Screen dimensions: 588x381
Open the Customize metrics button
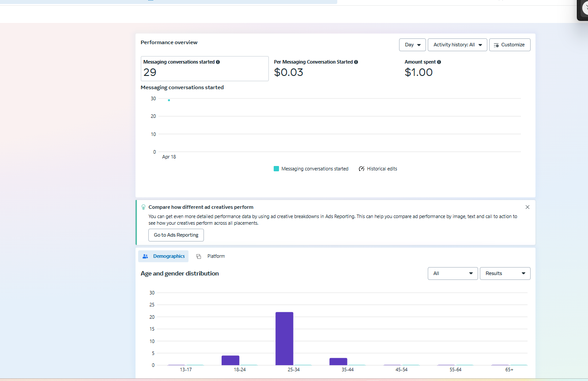[509, 45]
